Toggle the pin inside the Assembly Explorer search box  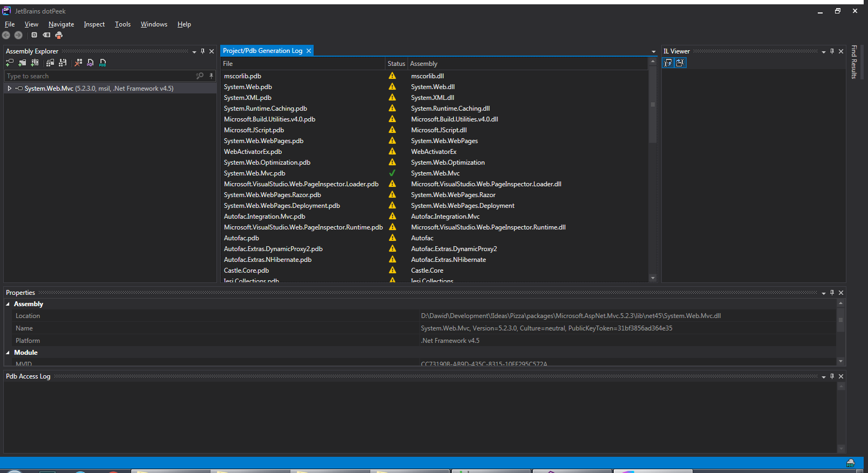211,76
